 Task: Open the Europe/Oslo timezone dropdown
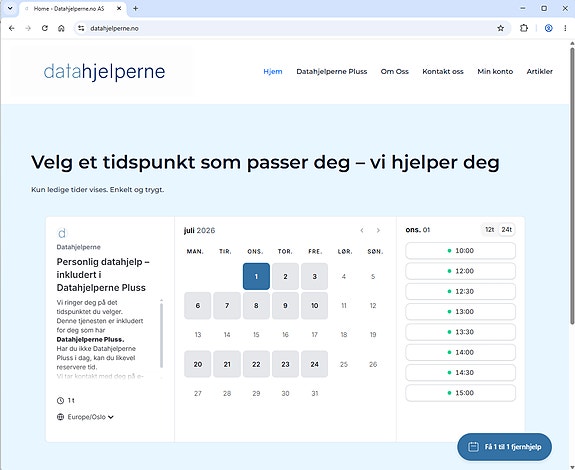pyautogui.click(x=90, y=417)
